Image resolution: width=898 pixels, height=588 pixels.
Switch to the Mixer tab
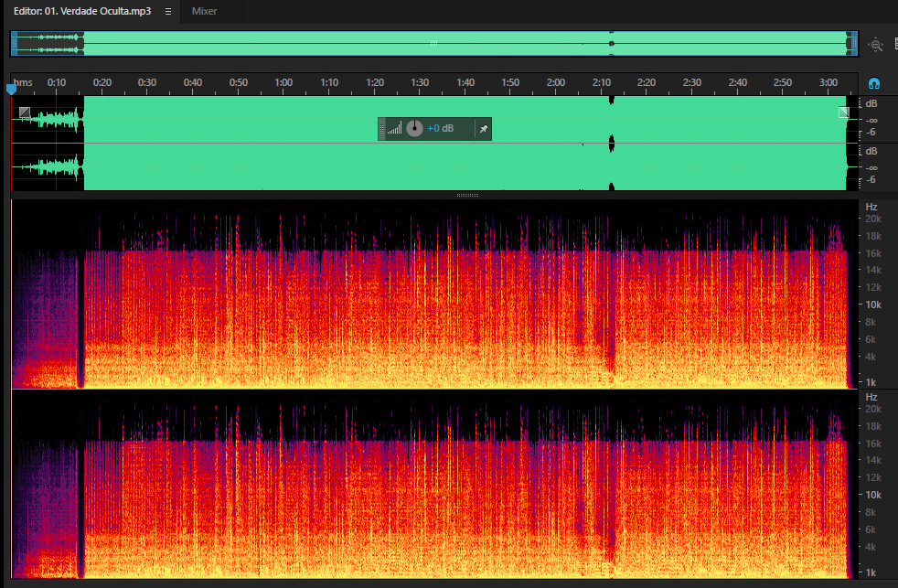click(204, 11)
